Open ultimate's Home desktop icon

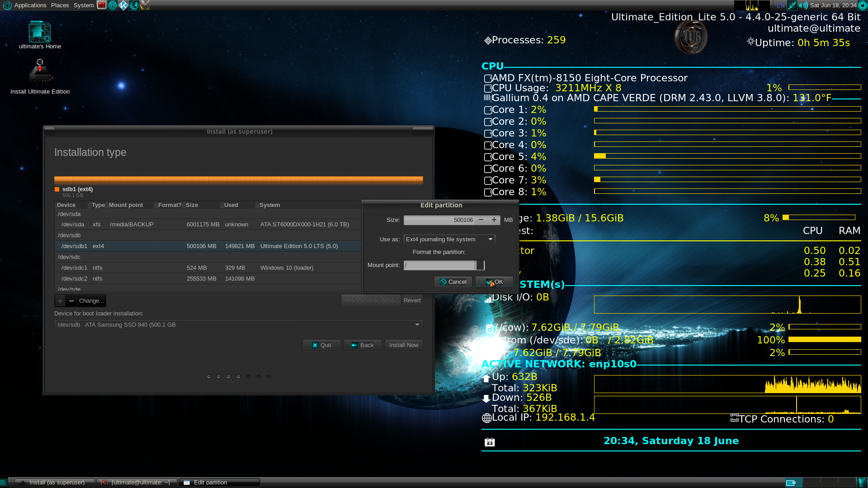tap(40, 35)
